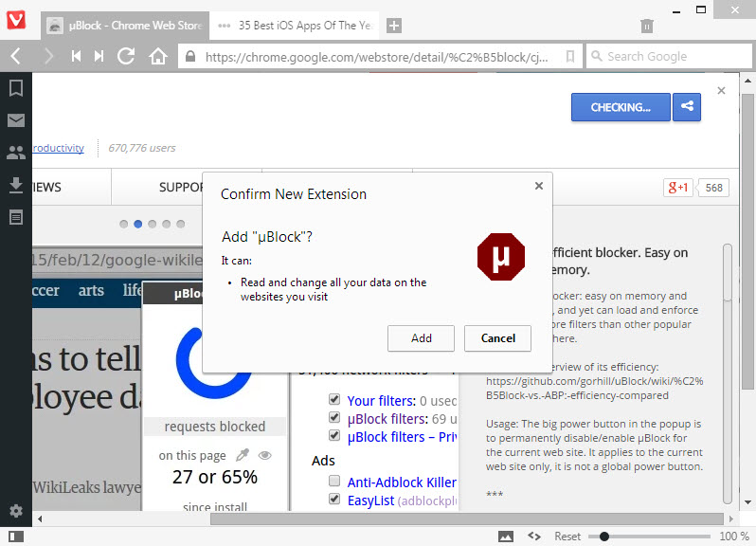Click the Search Google field
Screen dimensions: 756x546
coord(668,56)
